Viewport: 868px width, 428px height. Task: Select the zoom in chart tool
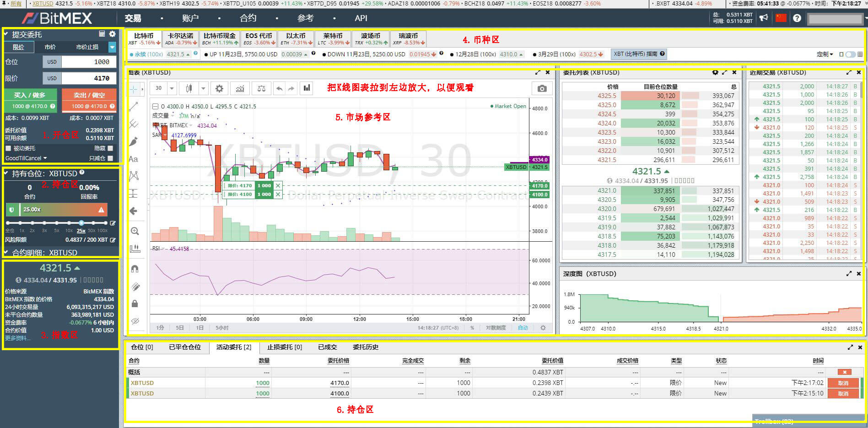point(135,231)
